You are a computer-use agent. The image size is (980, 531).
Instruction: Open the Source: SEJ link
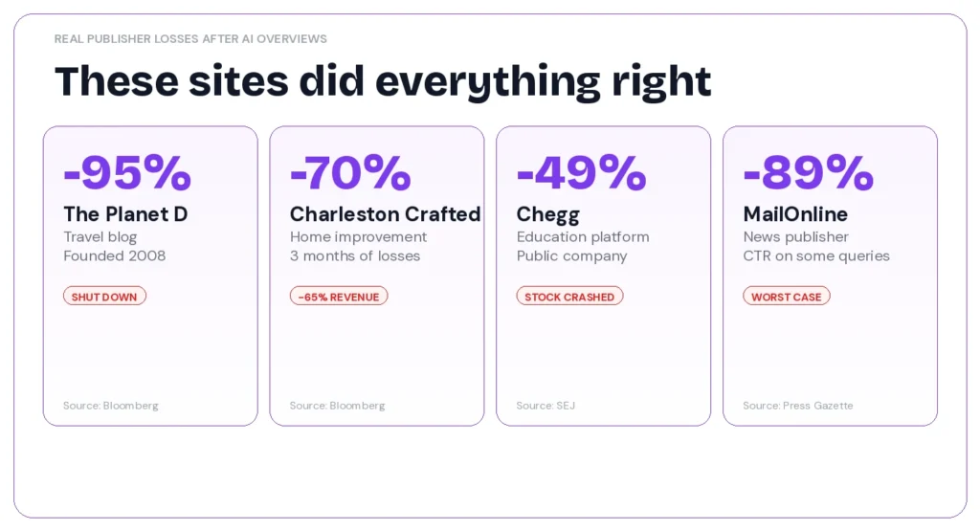(546, 406)
